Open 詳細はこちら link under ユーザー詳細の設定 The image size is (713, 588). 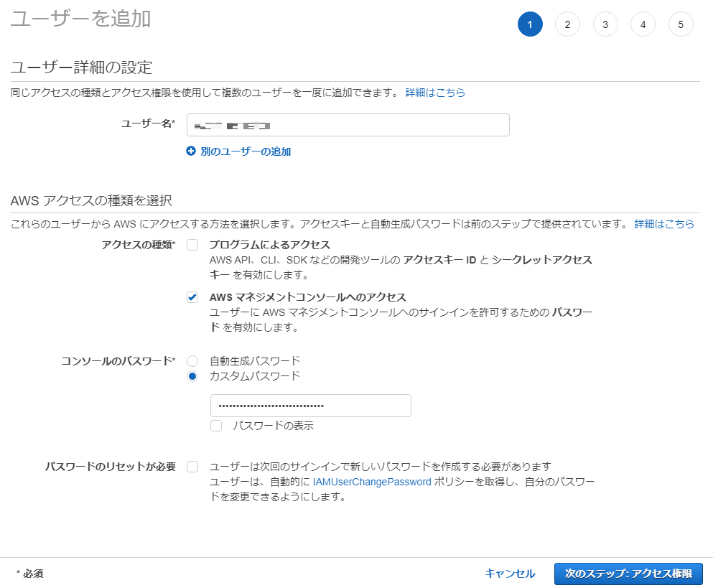pos(435,93)
